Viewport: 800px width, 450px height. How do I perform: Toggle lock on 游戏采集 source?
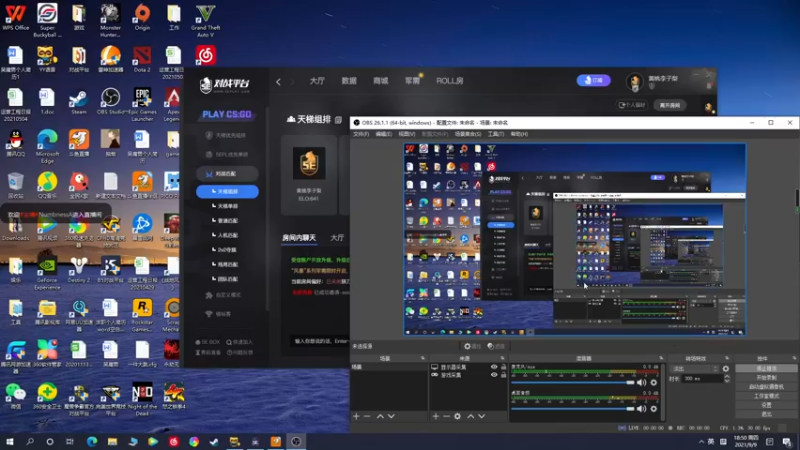tap(503, 374)
